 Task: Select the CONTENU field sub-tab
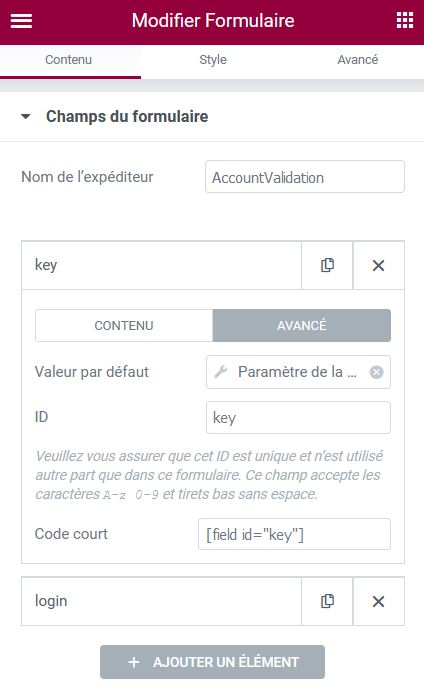124,326
